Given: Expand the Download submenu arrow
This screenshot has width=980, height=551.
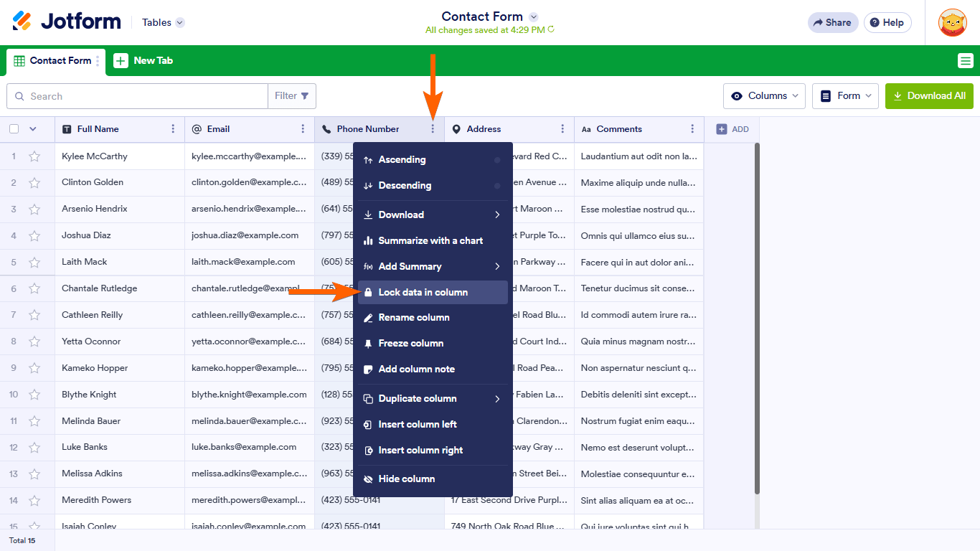Looking at the screenshot, I should 497,215.
